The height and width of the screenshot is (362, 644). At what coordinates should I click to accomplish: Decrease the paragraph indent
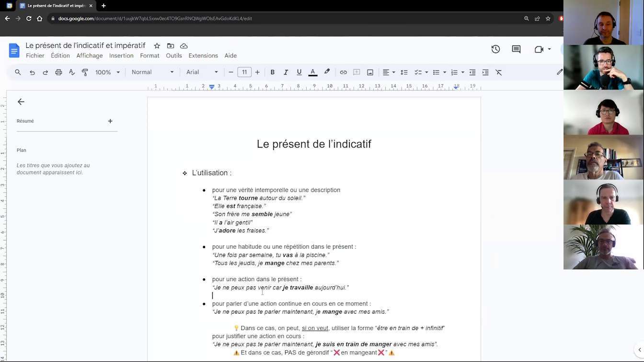[472, 72]
